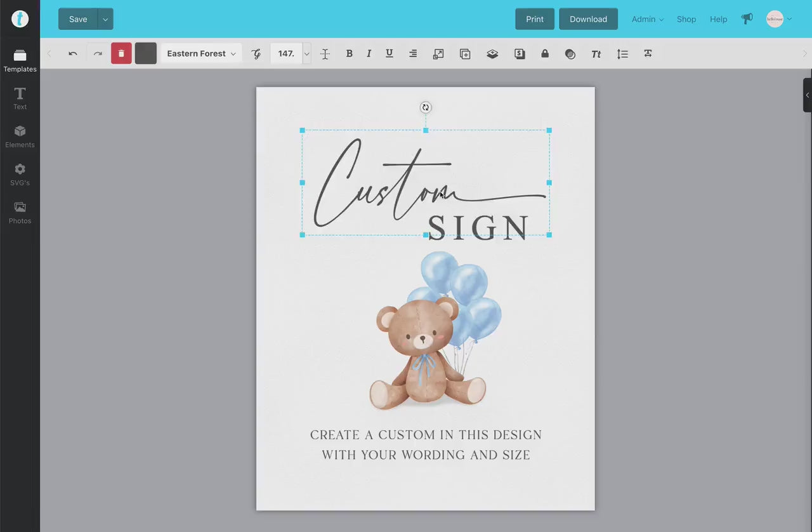Image resolution: width=812 pixels, height=532 pixels.
Task: Toggle italic formatting
Action: click(x=369, y=54)
